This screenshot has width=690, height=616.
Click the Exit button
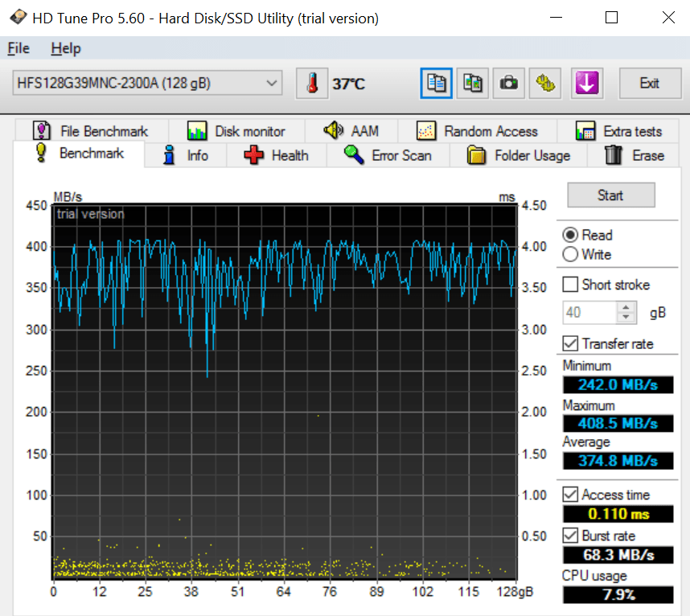(x=649, y=83)
